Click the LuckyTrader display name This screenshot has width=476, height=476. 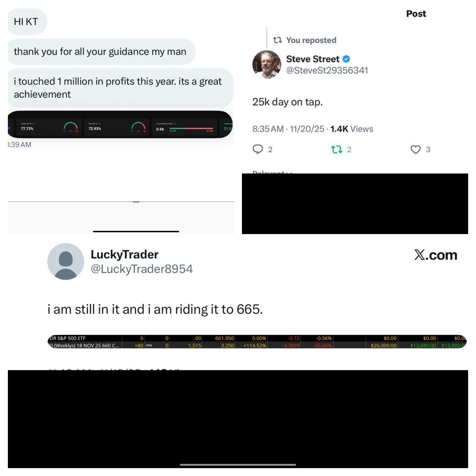pos(125,254)
